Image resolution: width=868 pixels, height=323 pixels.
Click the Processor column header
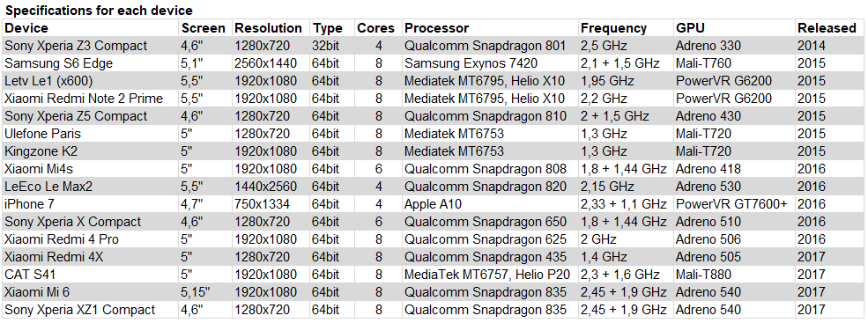pos(491,27)
